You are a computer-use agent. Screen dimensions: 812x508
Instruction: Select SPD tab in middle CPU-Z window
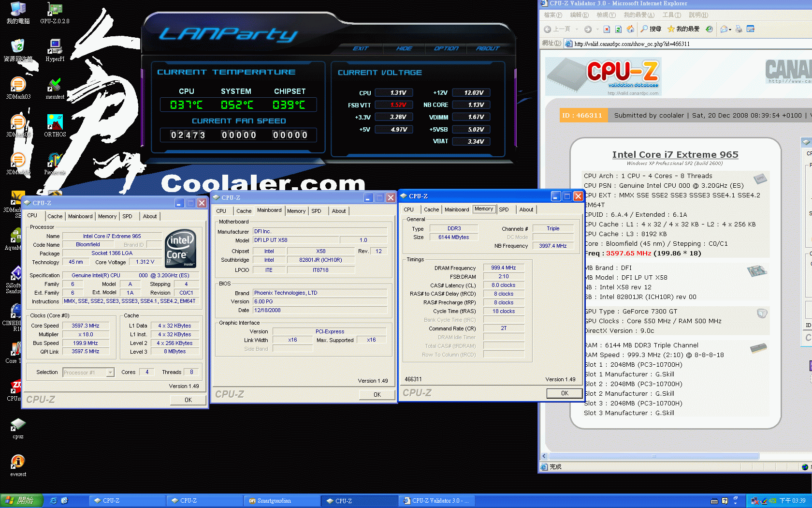click(316, 211)
